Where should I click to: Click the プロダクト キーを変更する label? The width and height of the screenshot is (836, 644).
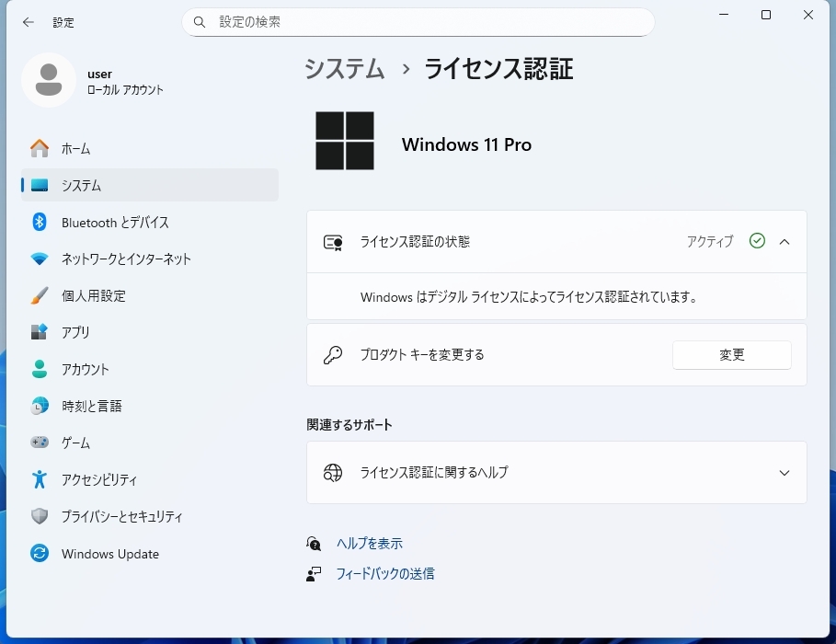tap(422, 355)
